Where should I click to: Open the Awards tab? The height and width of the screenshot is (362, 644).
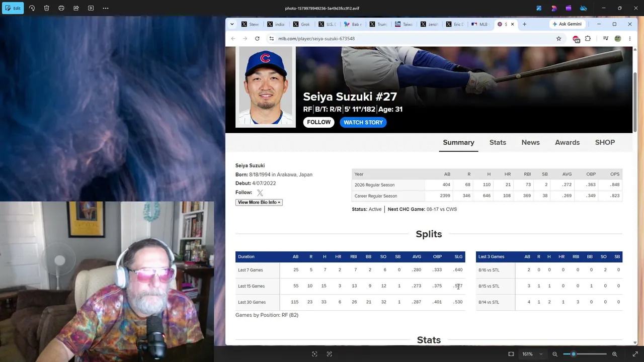coord(567,142)
